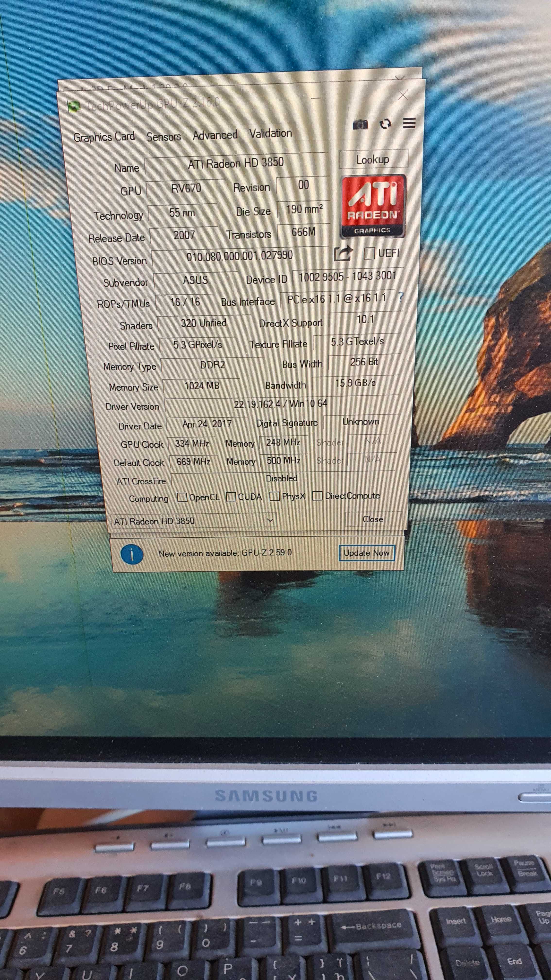The width and height of the screenshot is (551, 980).
Task: Click the Memory Type value DDR2
Action: [x=212, y=365]
